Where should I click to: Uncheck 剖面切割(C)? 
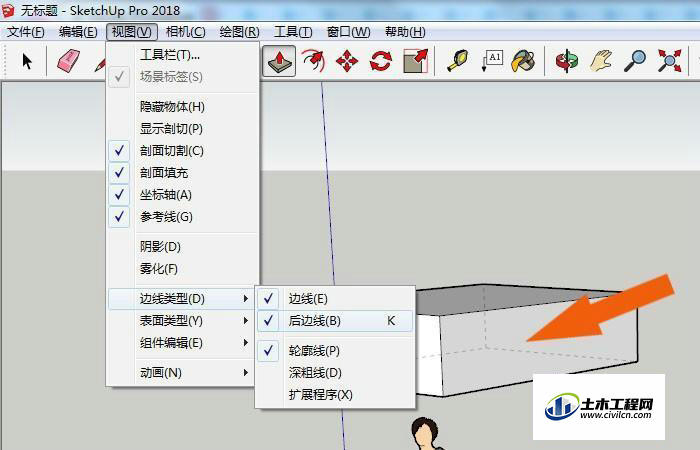(x=183, y=150)
